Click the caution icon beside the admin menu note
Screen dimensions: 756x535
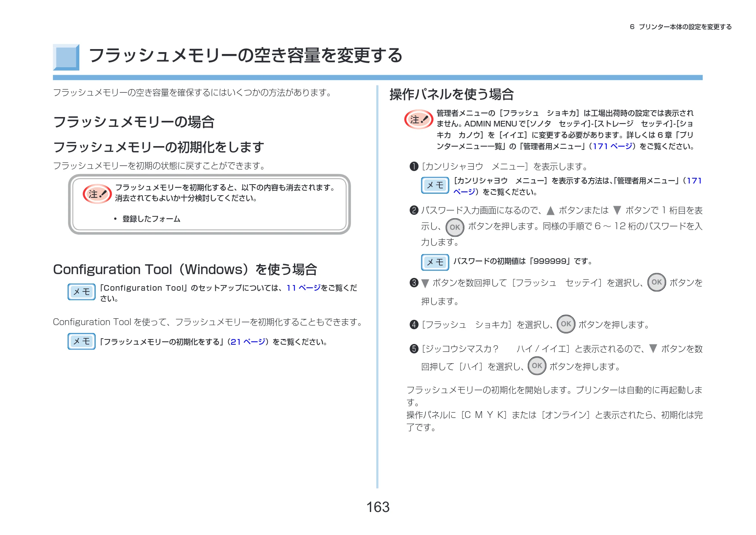coord(419,119)
